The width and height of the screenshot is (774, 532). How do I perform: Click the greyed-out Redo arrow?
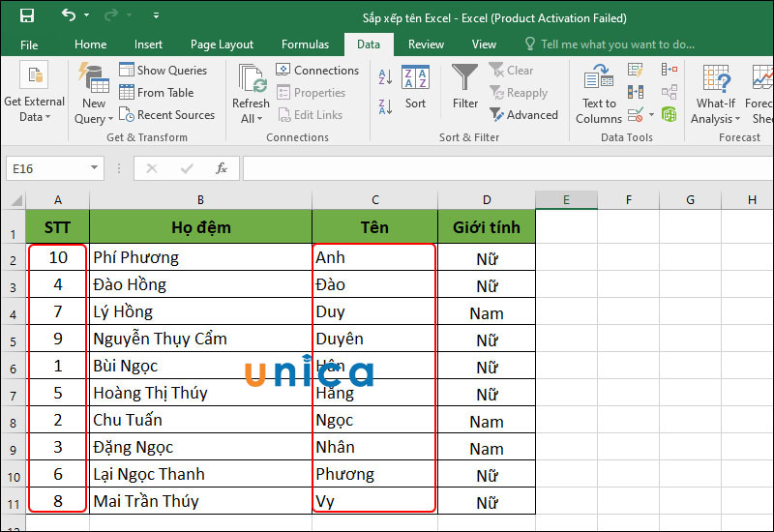(111, 15)
